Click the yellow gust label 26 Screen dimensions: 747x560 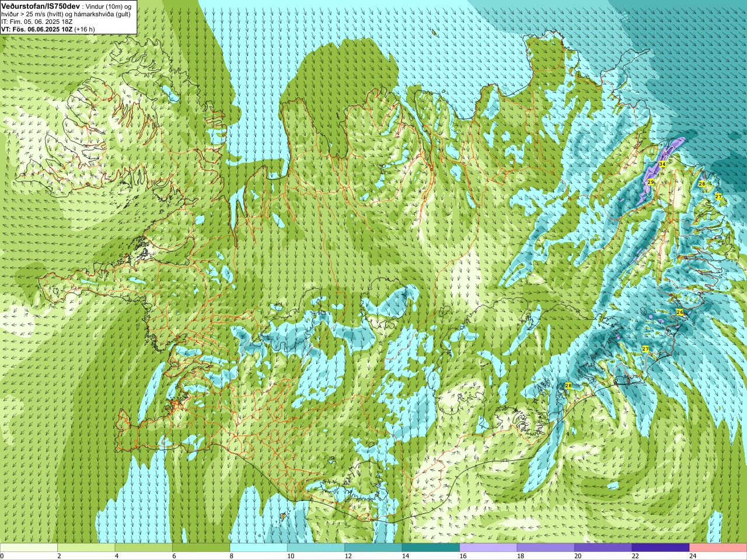point(679,312)
